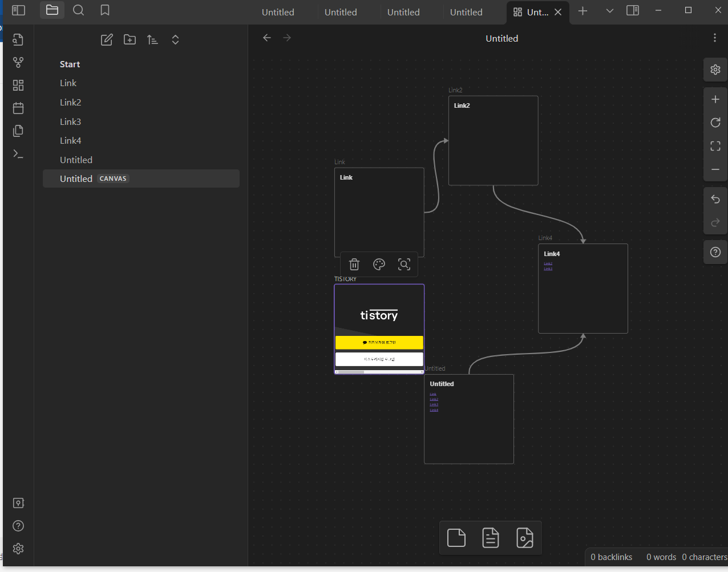Screen dimensions: 728x572
Task: Open the file explorer tab
Action: click(x=52, y=10)
